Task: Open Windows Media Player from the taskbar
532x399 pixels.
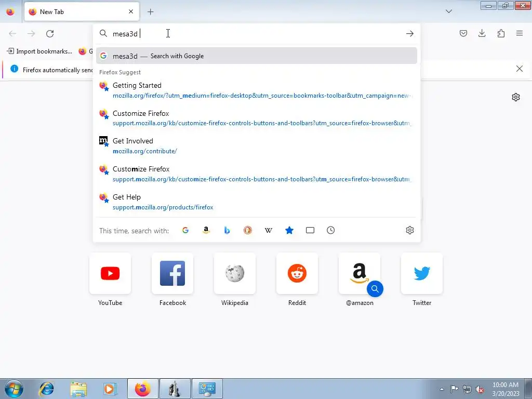Action: pos(110,389)
